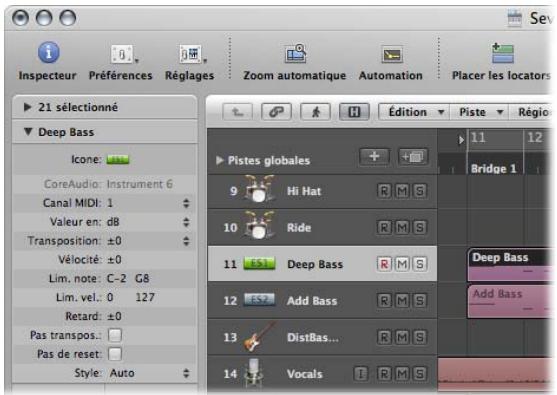Record-enable the Hi Hat track
Viewport: 557px width, 395px height.
click(384, 191)
